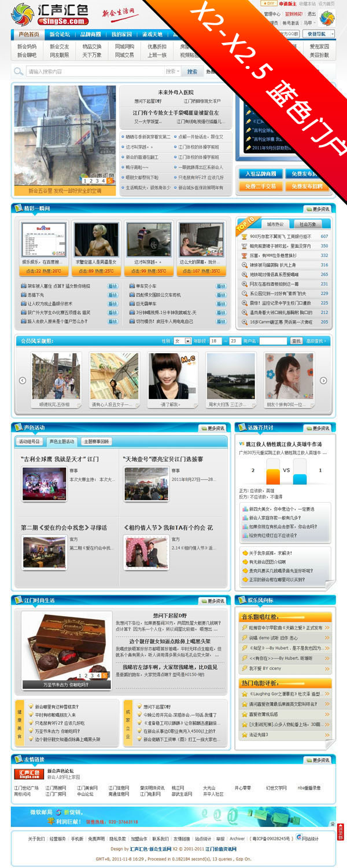The image size is (347, 868).
Task: Switch to the 城市热议 tab
Action: [x=275, y=224]
